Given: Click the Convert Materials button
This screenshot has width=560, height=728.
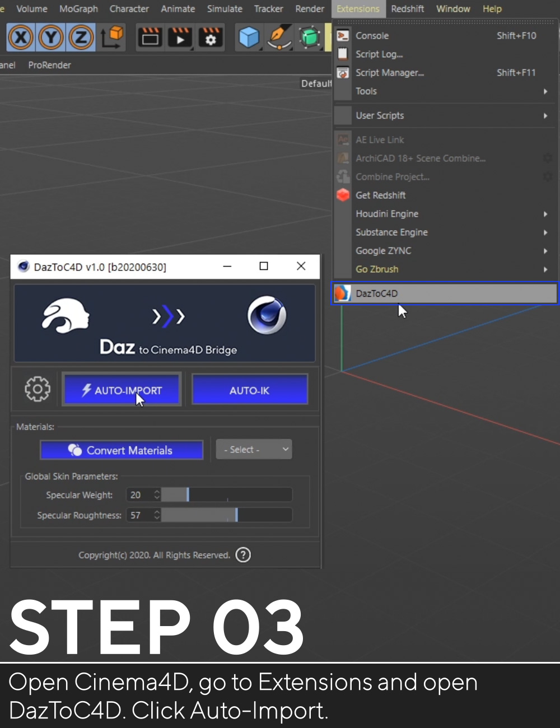Looking at the screenshot, I should (122, 450).
